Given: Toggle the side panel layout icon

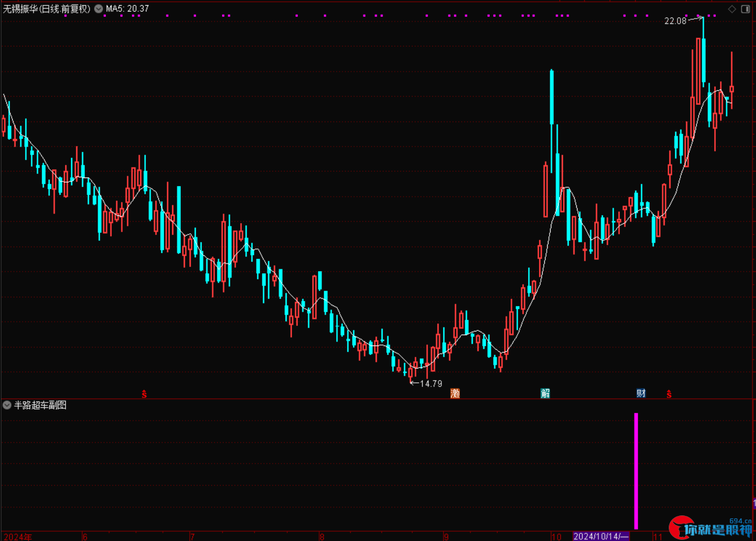Looking at the screenshot, I should [x=746, y=9].
